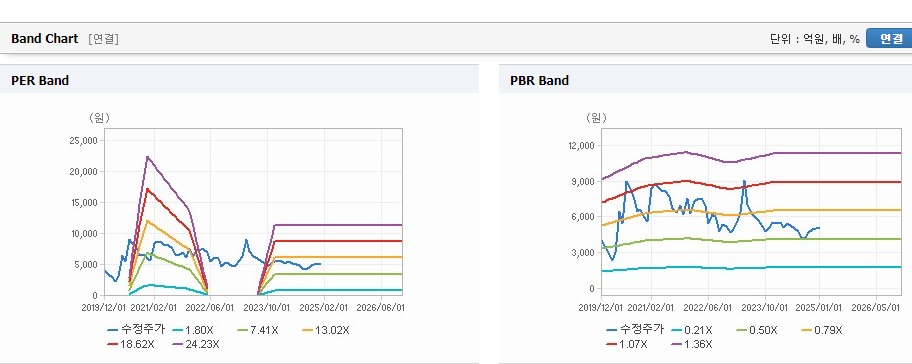The height and width of the screenshot is (364, 912).
Task: Toggle the 0.50X legend series
Action: click(756, 330)
